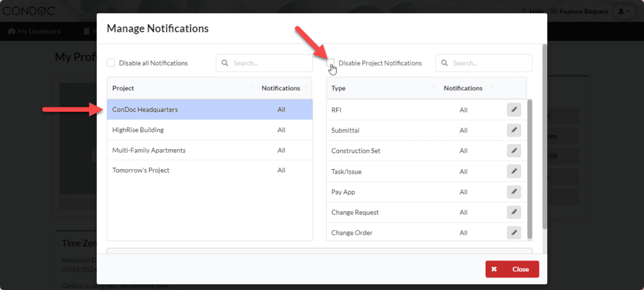Image resolution: width=644 pixels, height=290 pixels.
Task: Edit Construction Set notifications pencil icon
Action: 514,151
